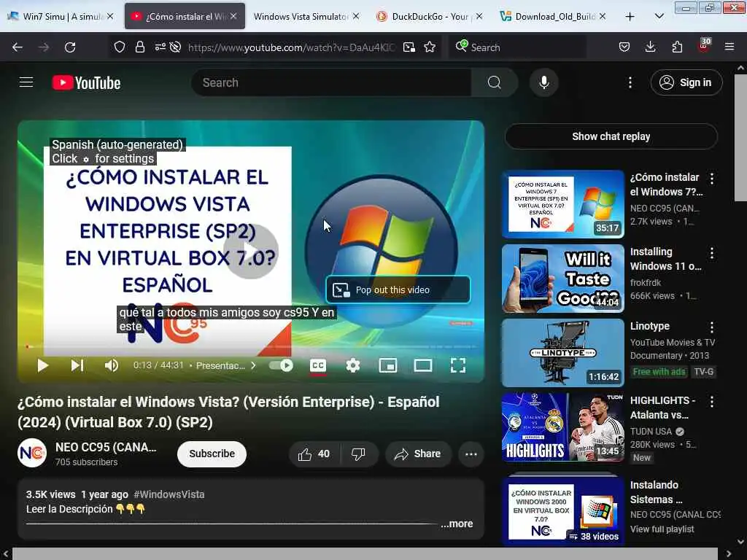Open options for HIGHLIGHTS Atalanta video
Viewport: 747px width, 560px height.
[x=712, y=402]
